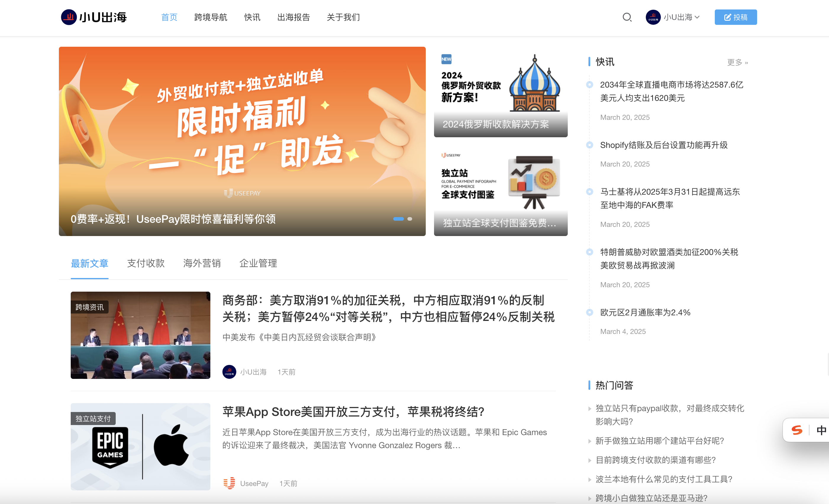
Task: Open 欧元区2月通胀率为2.4% news
Action: click(x=645, y=313)
